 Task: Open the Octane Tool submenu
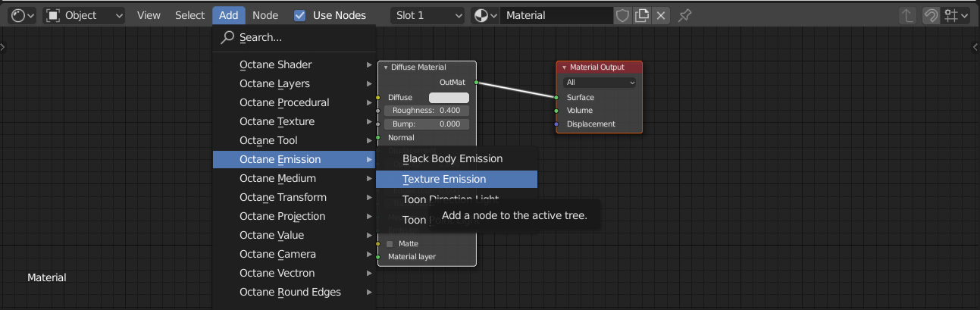click(x=294, y=140)
